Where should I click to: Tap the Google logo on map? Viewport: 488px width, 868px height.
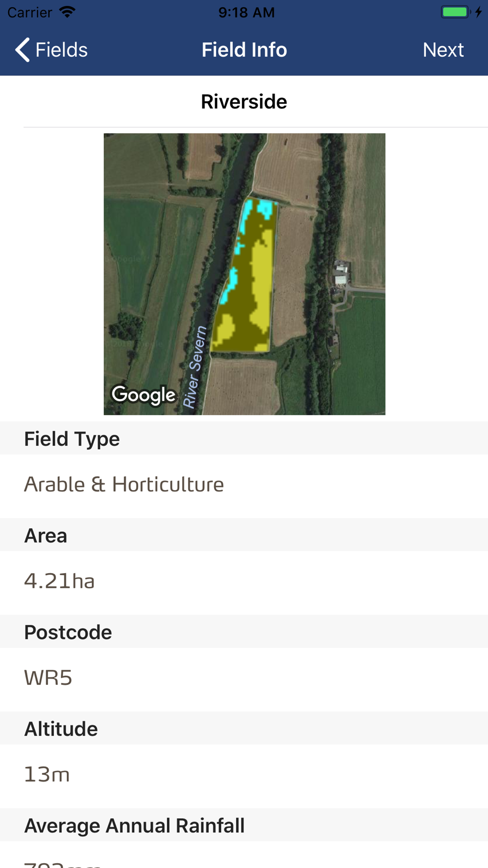point(143,394)
